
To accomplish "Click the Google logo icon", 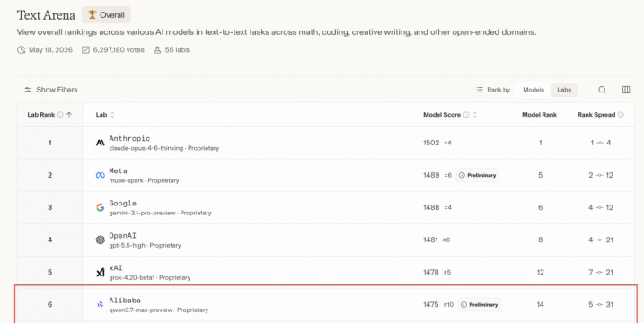I will click(101, 207).
